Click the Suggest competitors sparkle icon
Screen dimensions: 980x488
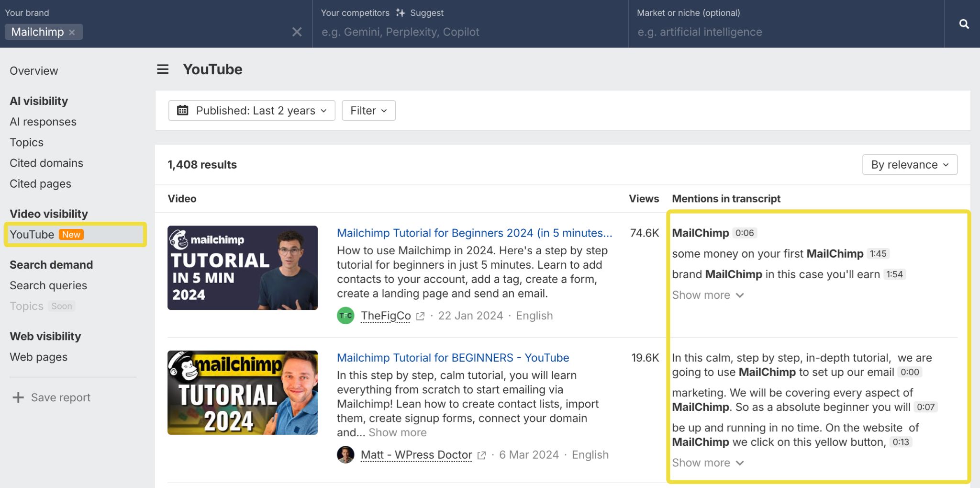(x=401, y=13)
